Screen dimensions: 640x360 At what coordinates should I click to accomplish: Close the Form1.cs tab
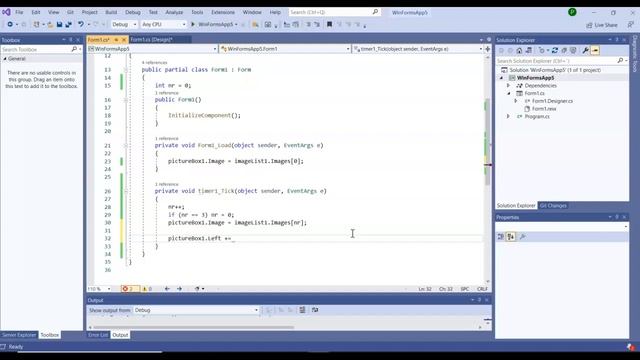[x=124, y=40]
